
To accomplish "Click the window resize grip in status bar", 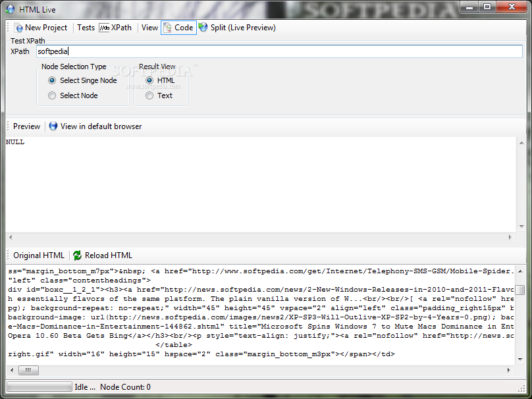I will (522, 388).
